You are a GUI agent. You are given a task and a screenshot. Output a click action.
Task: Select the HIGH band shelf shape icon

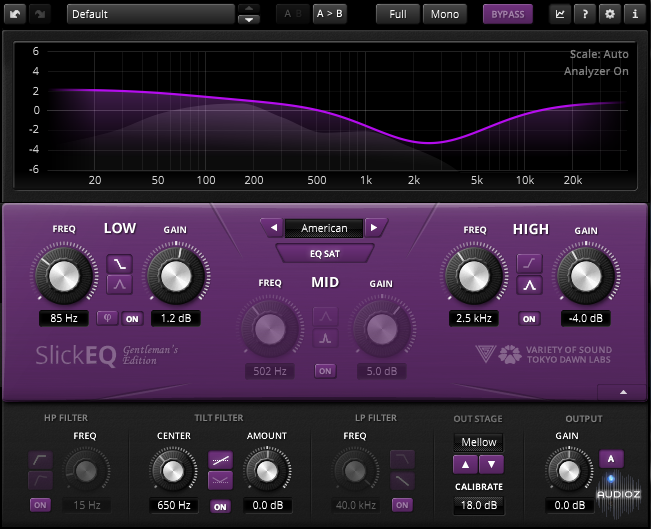[x=529, y=263]
